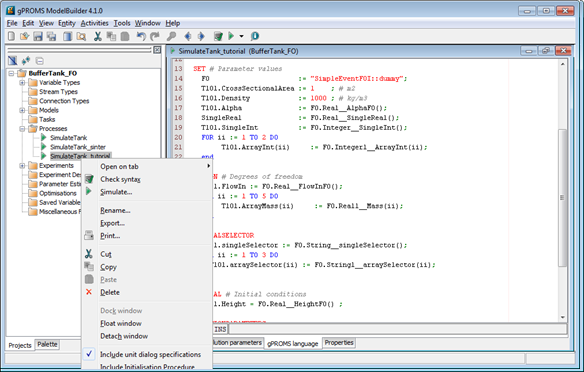Collapse the BufferTank_FO root node

click(11, 73)
